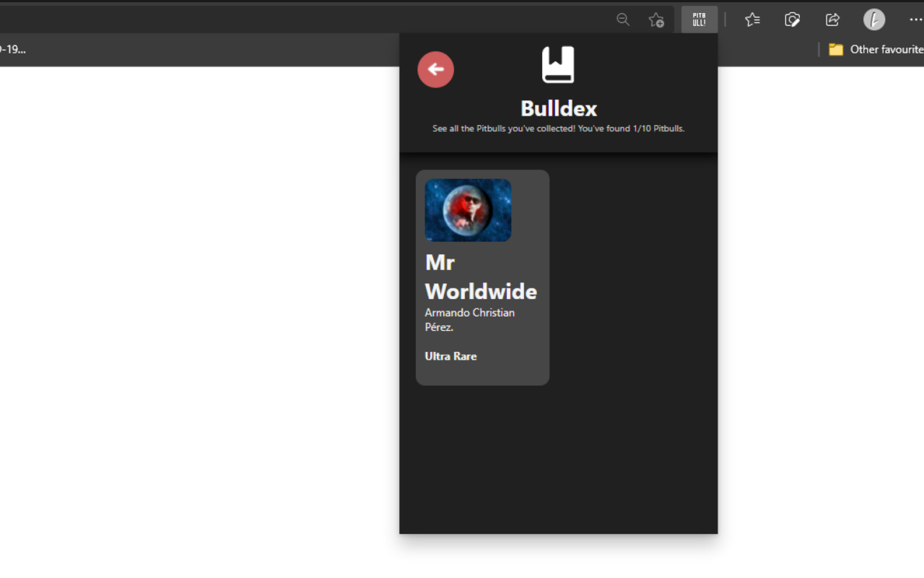Image resolution: width=924 pixels, height=578 pixels.
Task: Open the Settings and more ellipsis menu
Action: tap(915, 20)
